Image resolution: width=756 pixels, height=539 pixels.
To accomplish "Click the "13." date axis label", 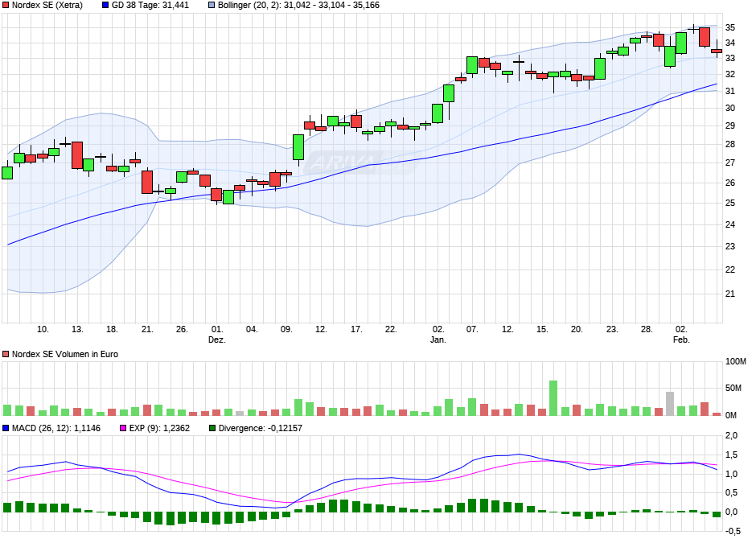I will click(x=77, y=329).
